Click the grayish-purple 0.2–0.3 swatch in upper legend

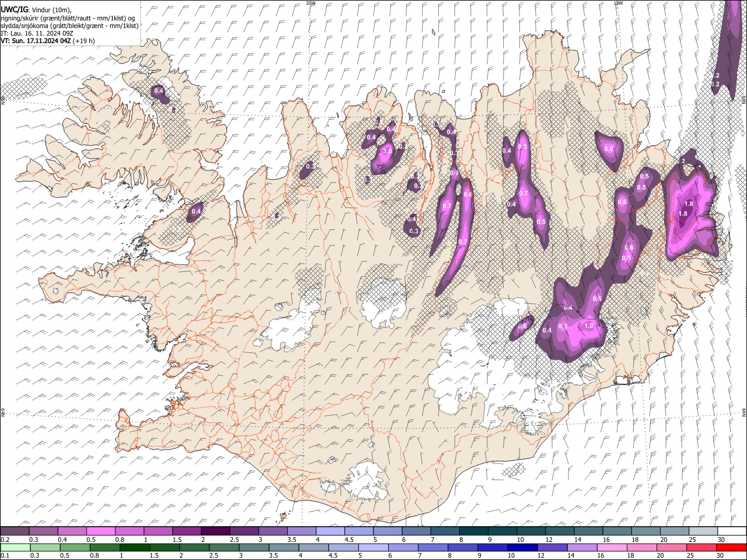(15, 531)
